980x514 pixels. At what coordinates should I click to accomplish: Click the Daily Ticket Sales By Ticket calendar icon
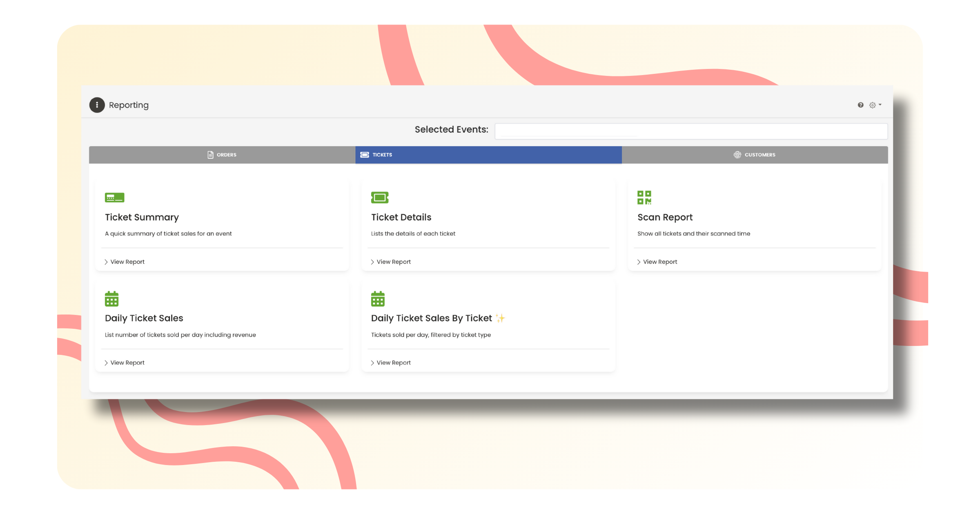tap(378, 299)
